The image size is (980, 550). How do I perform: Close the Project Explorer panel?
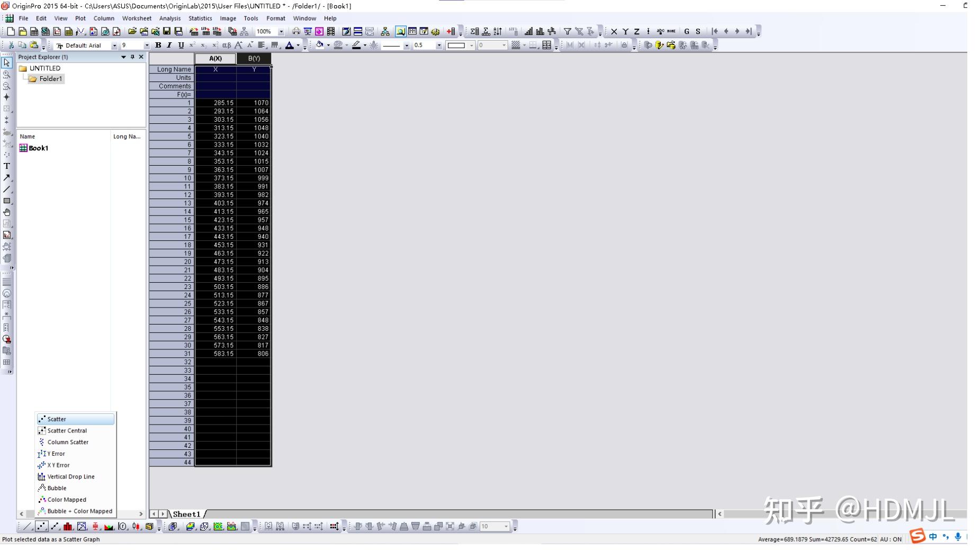tap(141, 57)
